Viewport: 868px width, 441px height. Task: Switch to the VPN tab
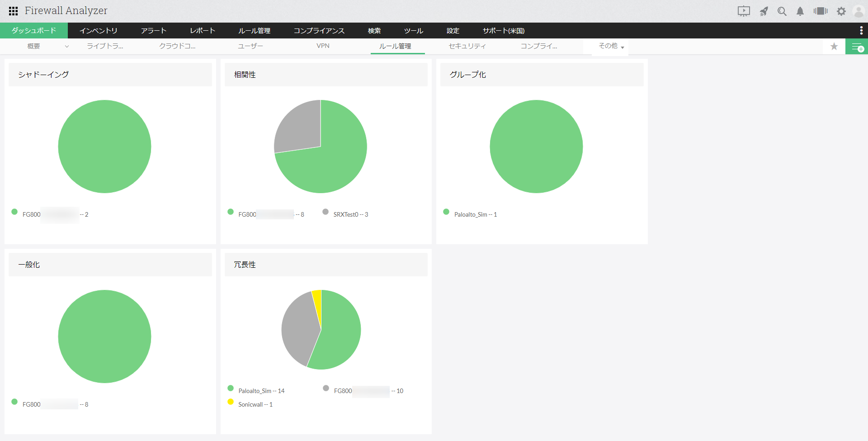(323, 46)
